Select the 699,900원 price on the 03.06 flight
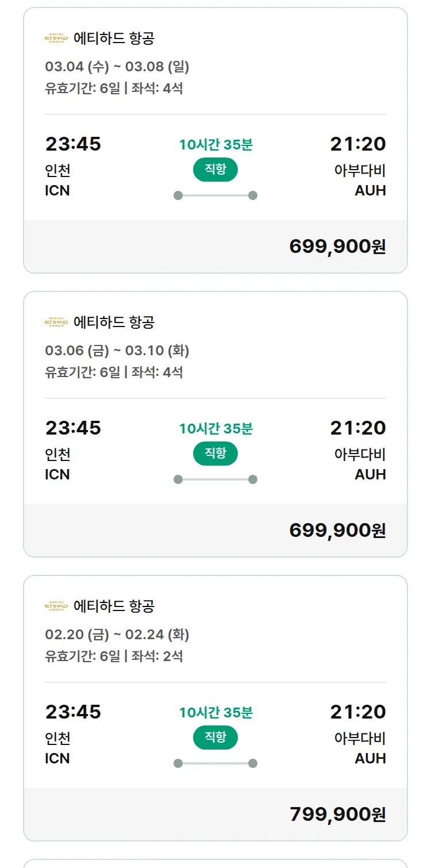The image size is (431, 868). point(337,530)
